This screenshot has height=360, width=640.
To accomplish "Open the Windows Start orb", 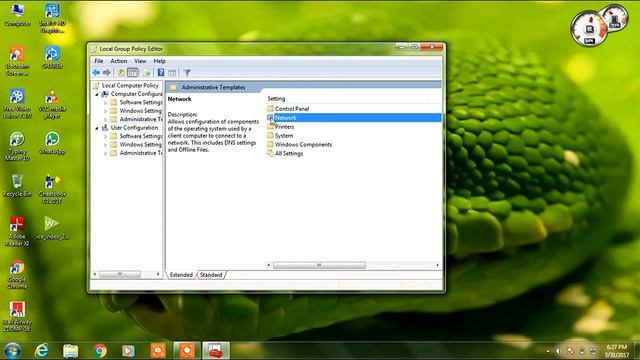I will tap(13, 351).
